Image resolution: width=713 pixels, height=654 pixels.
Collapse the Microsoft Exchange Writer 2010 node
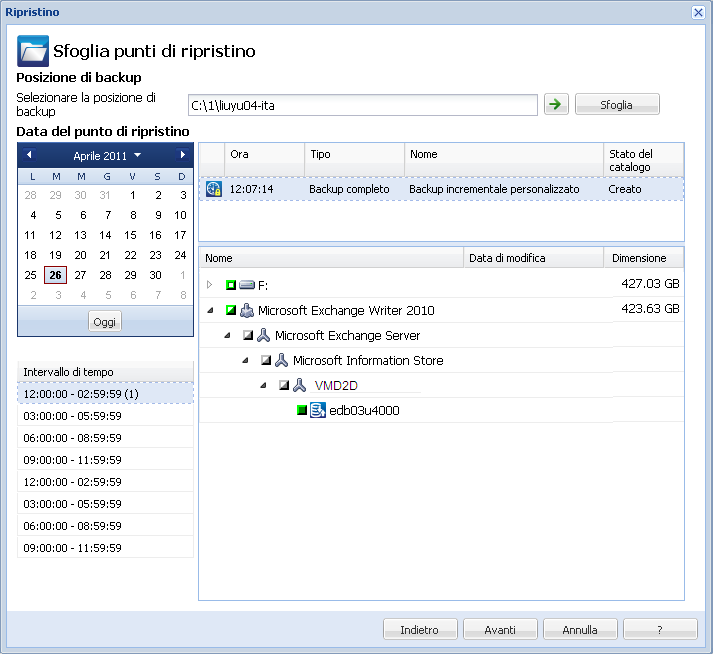210,311
